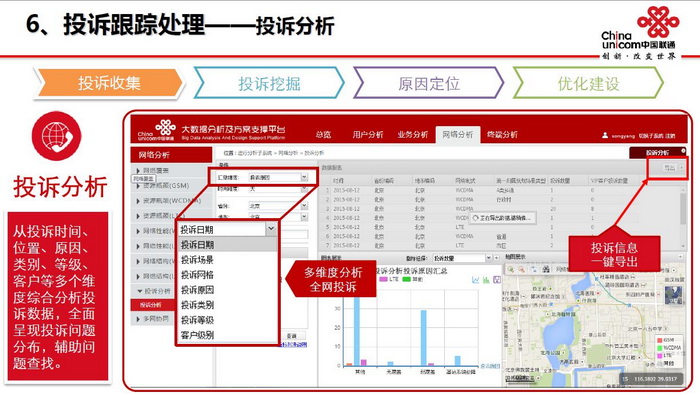Click the binoculars search icon on map toolbar
The image size is (700, 395).
pyautogui.click(x=546, y=270)
